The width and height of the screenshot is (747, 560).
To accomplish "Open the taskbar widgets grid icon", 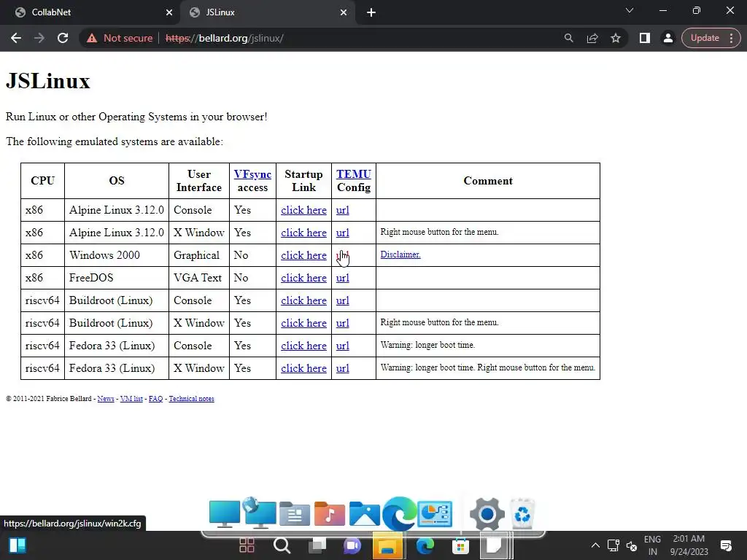I will coord(247,545).
